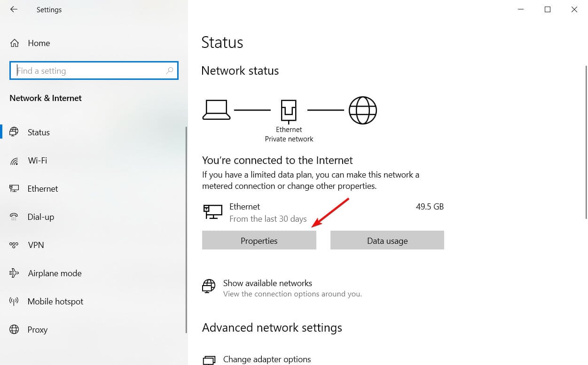
Task: Show available networks
Action: (267, 283)
